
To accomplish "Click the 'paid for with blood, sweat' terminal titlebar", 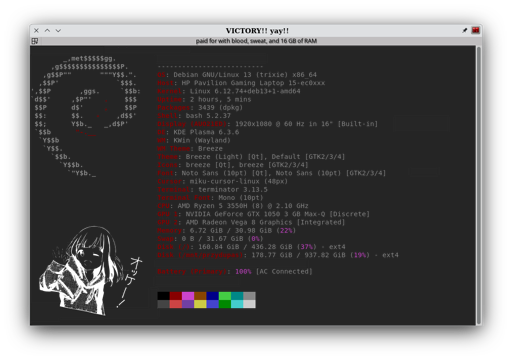I will click(256, 41).
